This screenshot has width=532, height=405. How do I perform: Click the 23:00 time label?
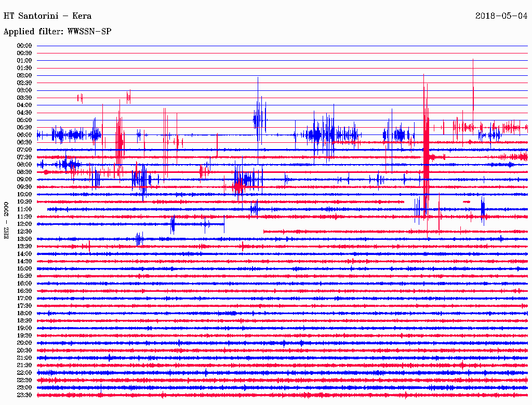pos(24,388)
